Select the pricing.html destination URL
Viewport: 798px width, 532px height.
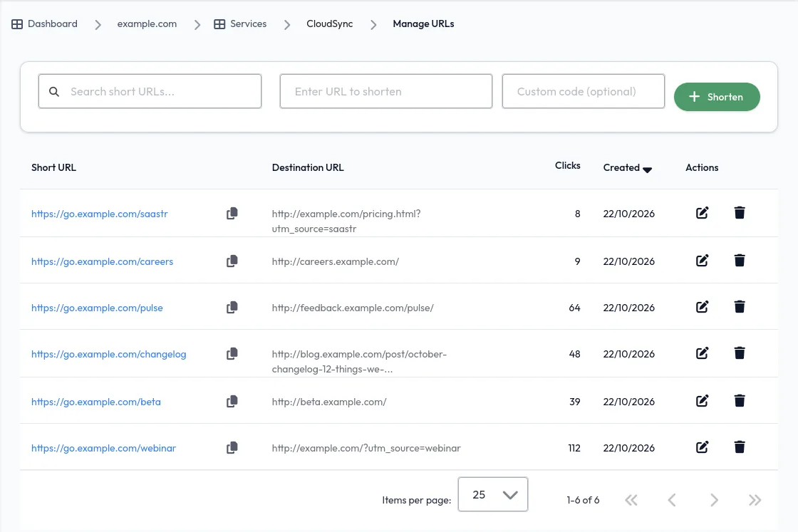pos(346,221)
